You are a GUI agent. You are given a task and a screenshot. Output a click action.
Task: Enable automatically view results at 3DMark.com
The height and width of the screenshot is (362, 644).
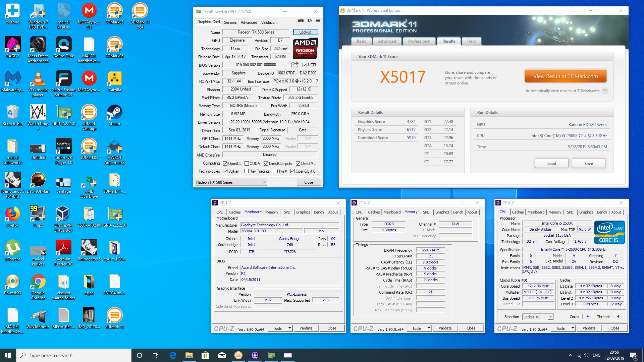click(x=605, y=91)
